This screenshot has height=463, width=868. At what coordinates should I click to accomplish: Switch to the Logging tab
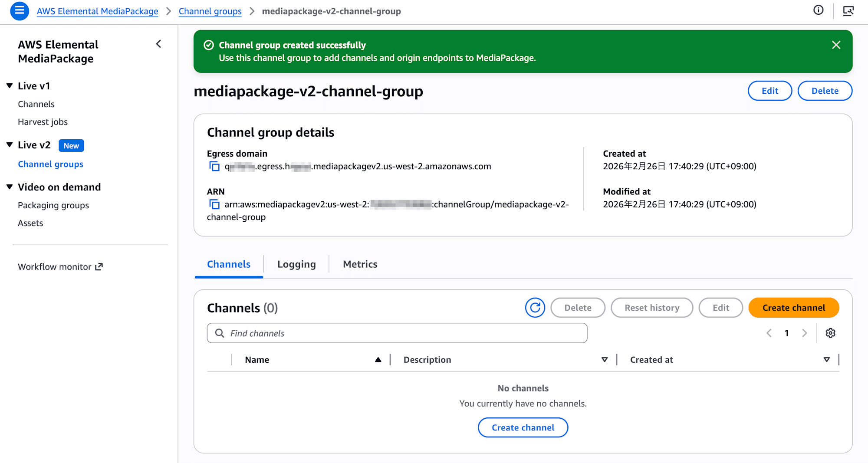tap(296, 264)
